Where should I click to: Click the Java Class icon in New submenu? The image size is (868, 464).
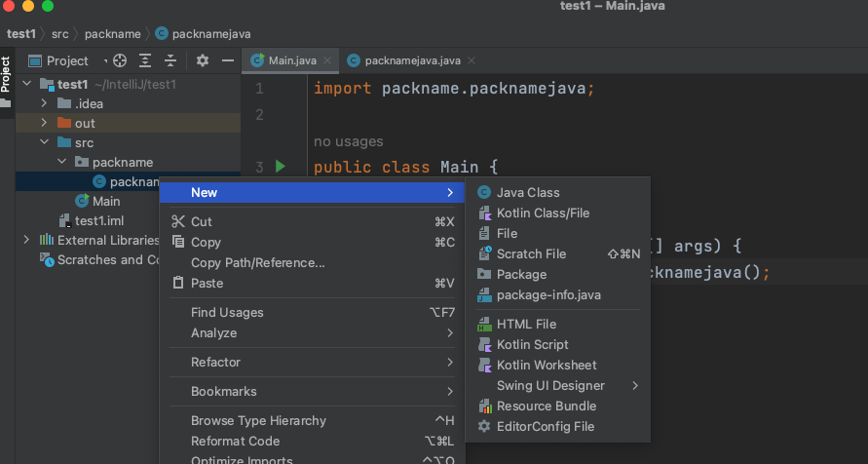[x=484, y=192]
